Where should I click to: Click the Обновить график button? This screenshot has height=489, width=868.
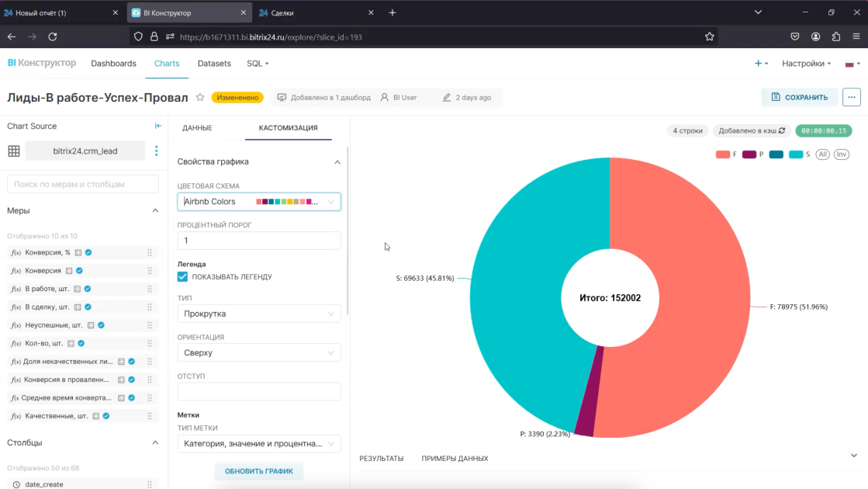pyautogui.click(x=259, y=471)
